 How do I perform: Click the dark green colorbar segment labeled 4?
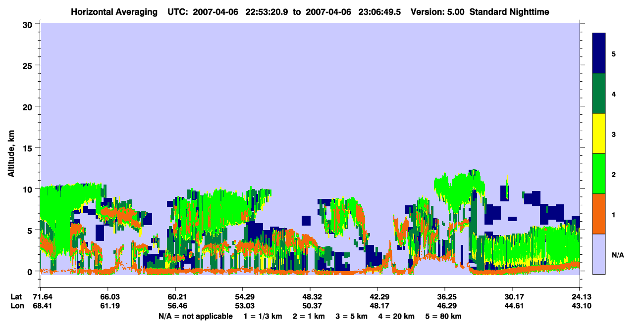click(599, 94)
